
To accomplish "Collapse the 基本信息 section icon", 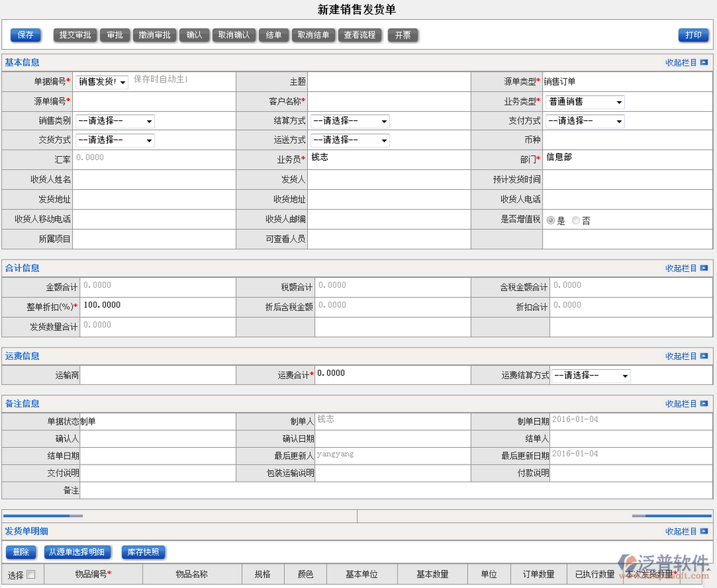I will tap(704, 63).
